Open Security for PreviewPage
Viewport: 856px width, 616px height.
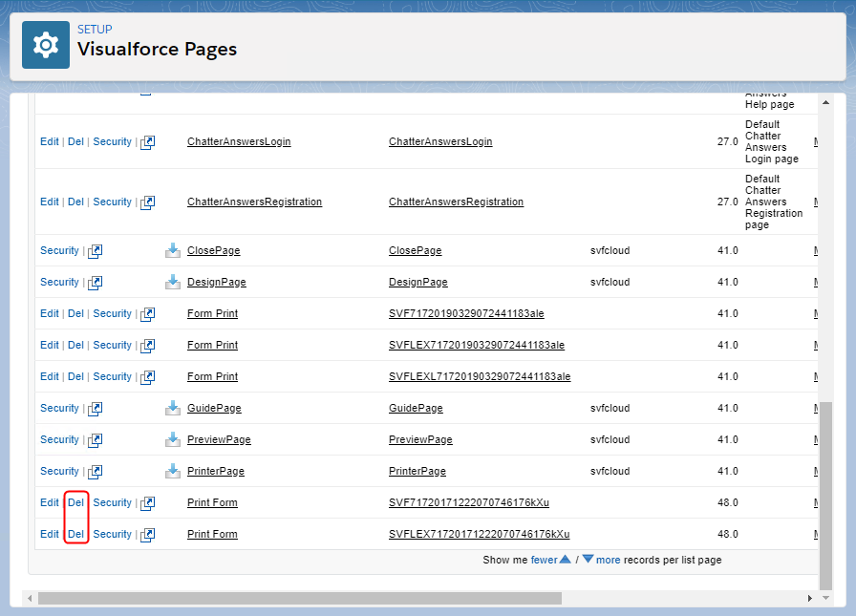[x=59, y=439]
